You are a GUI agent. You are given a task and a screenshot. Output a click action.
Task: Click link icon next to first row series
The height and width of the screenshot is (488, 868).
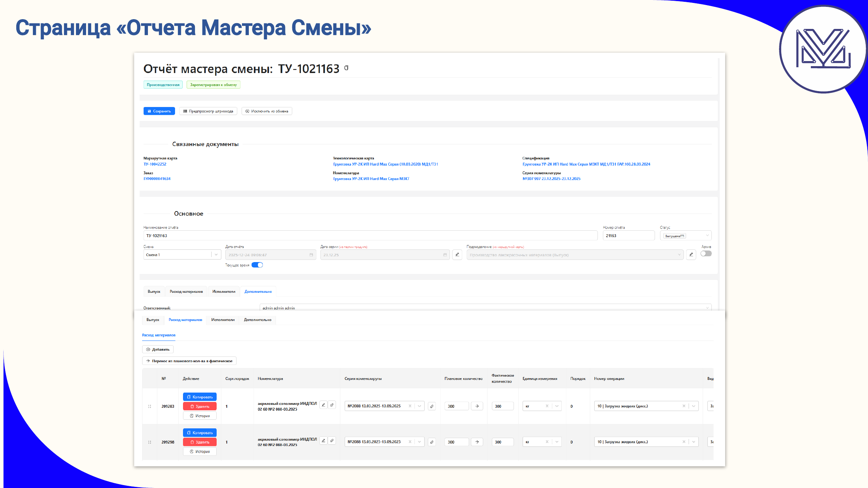(x=432, y=406)
